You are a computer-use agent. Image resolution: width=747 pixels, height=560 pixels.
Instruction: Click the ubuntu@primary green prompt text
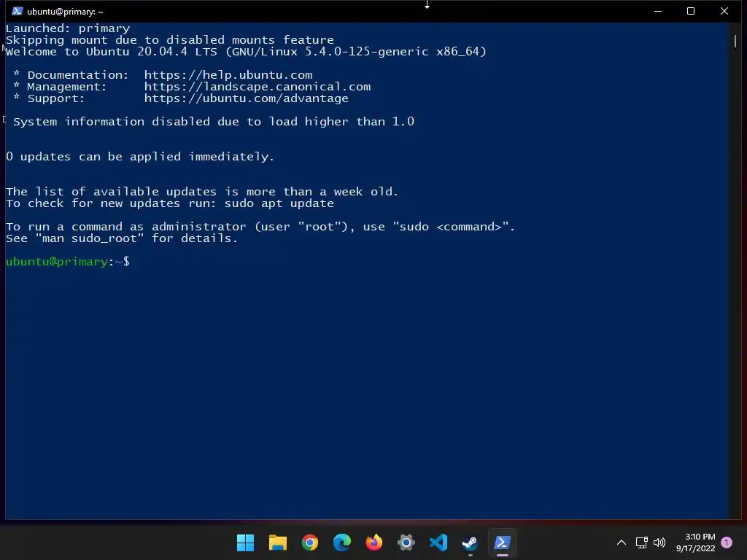tap(57, 262)
